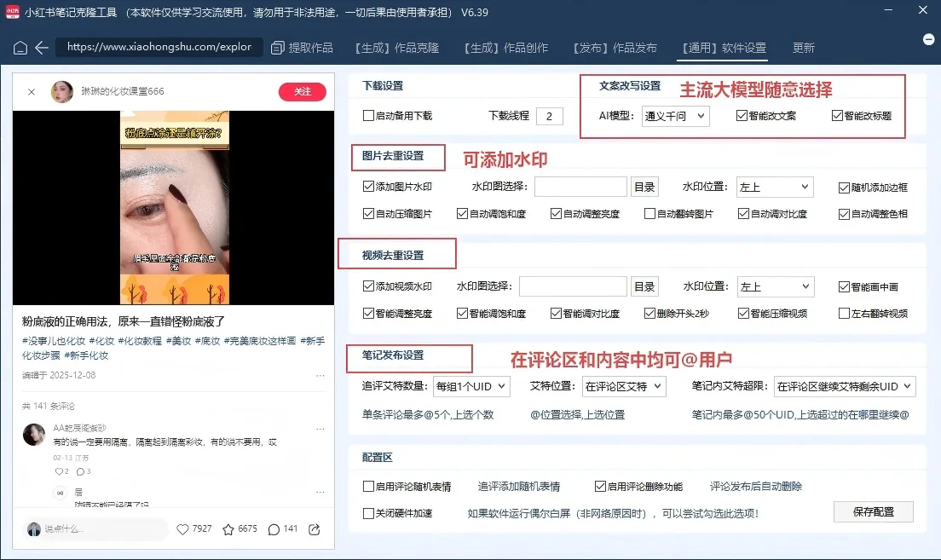Image resolution: width=941 pixels, height=560 pixels.
Task: Switch to 【生成】作品克隆 tab
Action: (x=396, y=48)
